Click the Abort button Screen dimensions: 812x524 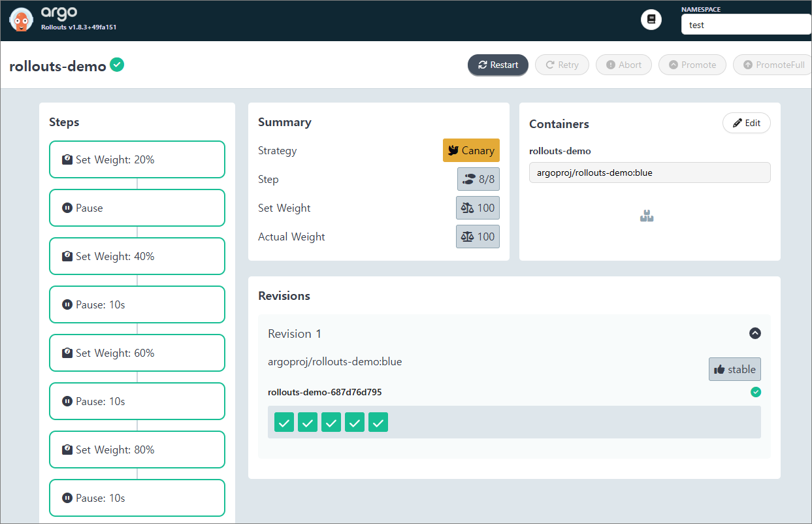(x=623, y=65)
